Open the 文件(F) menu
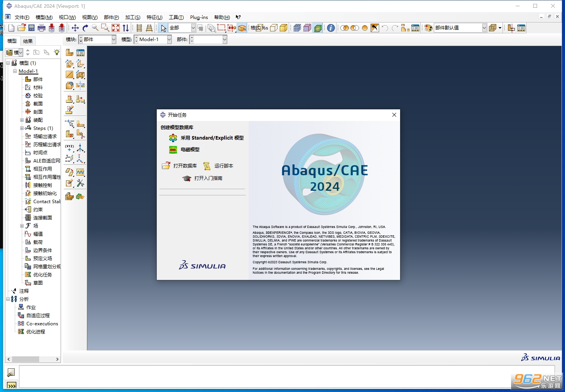 tap(22, 17)
